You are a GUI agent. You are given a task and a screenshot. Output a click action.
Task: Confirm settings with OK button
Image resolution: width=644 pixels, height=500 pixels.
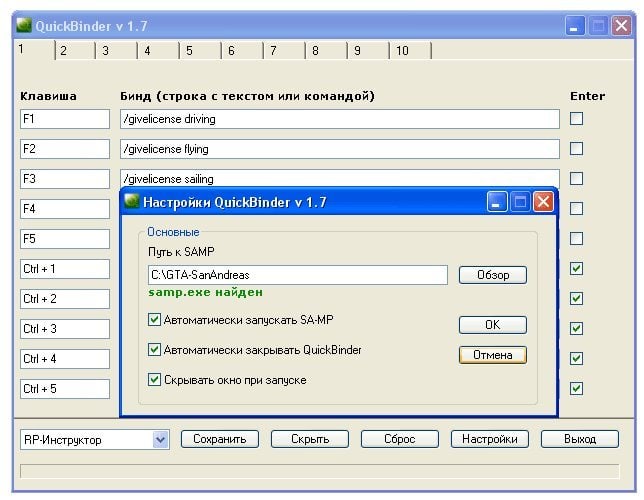pyautogui.click(x=493, y=325)
